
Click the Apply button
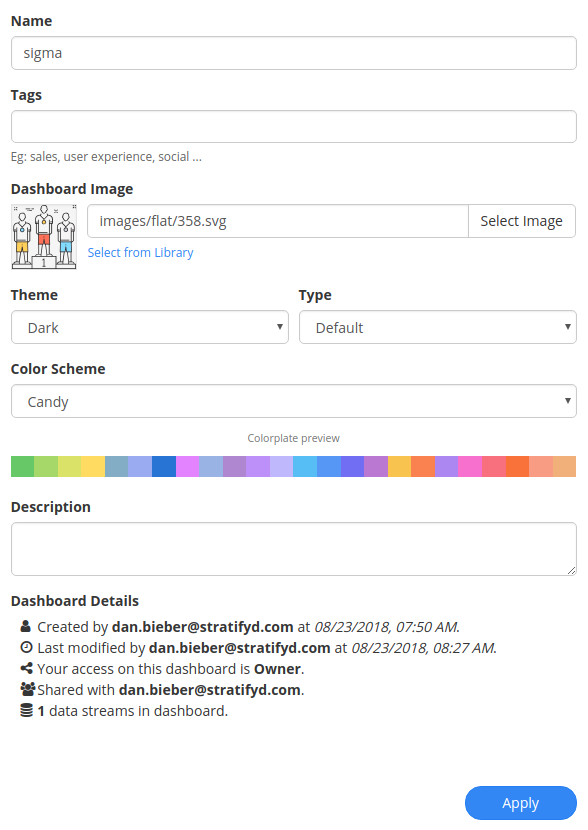(521, 803)
